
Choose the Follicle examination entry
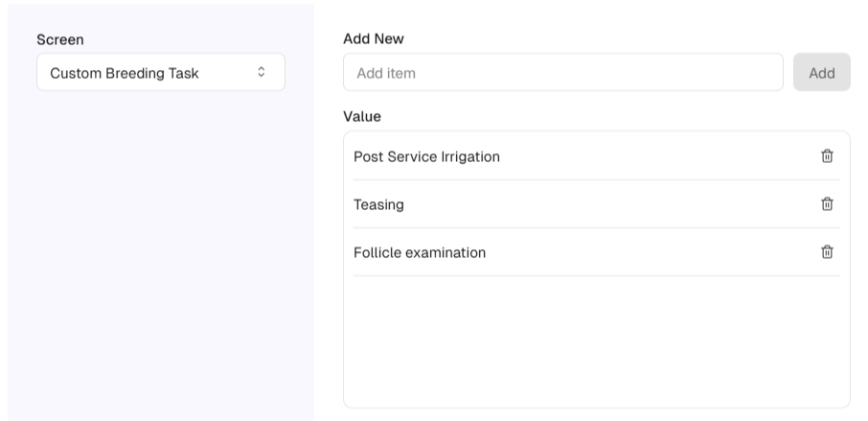coord(420,252)
